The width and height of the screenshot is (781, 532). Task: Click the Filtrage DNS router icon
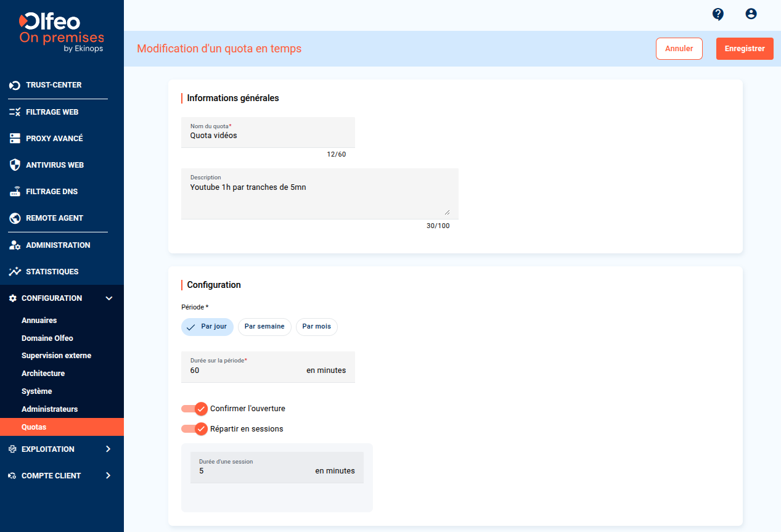coord(15,192)
